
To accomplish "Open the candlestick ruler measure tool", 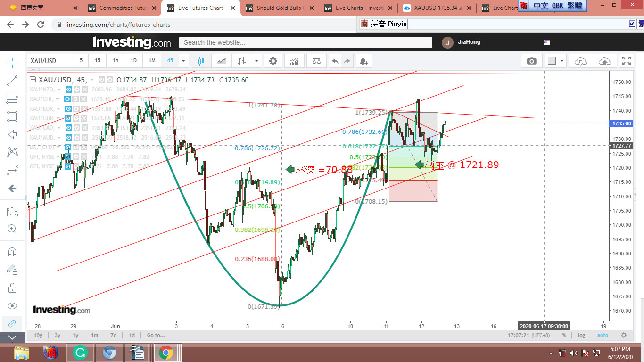I will click(12, 212).
